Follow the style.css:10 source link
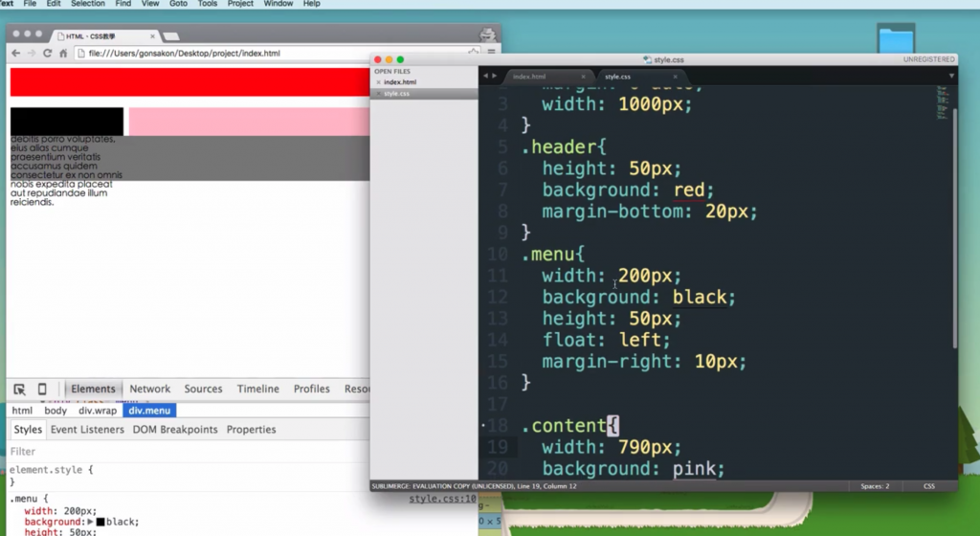This screenshot has width=980, height=536. [442, 499]
